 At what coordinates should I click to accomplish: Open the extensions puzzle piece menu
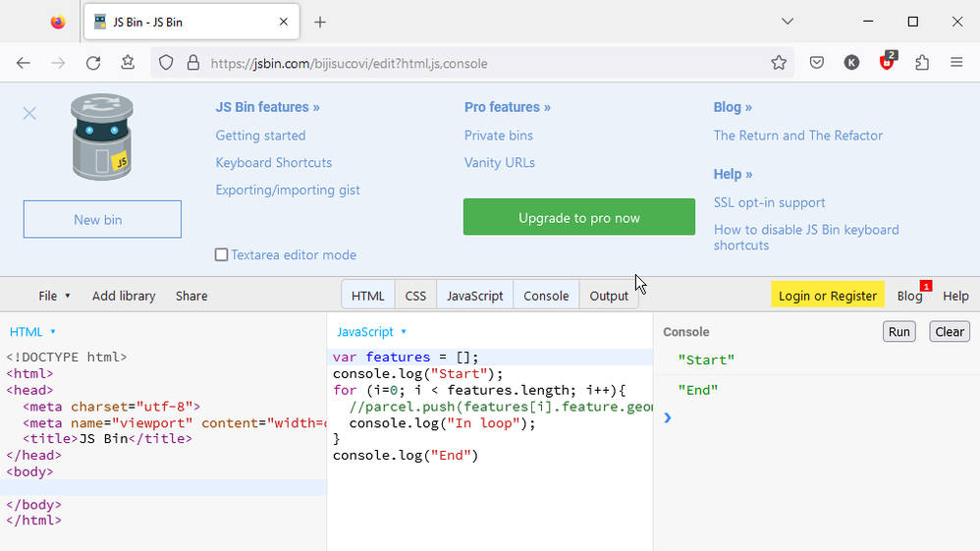(922, 63)
